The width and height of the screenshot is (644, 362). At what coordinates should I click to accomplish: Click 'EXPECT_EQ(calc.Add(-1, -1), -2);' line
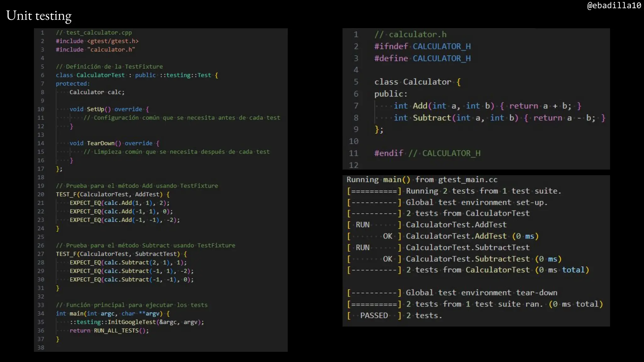(x=125, y=219)
